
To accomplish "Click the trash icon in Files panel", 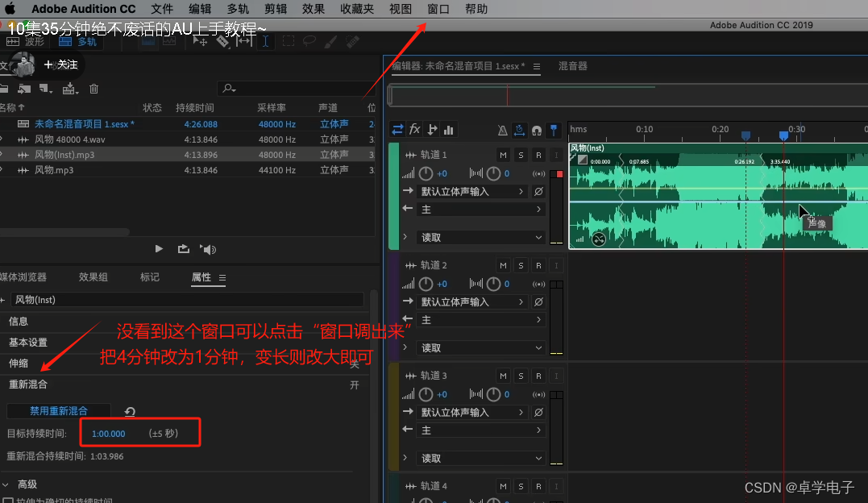I will tap(93, 89).
